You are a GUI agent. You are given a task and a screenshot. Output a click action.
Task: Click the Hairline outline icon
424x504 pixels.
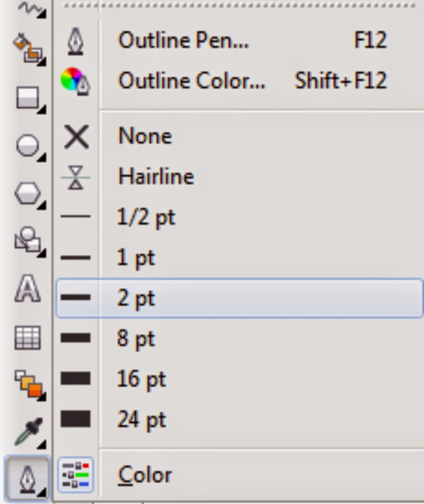click(76, 176)
